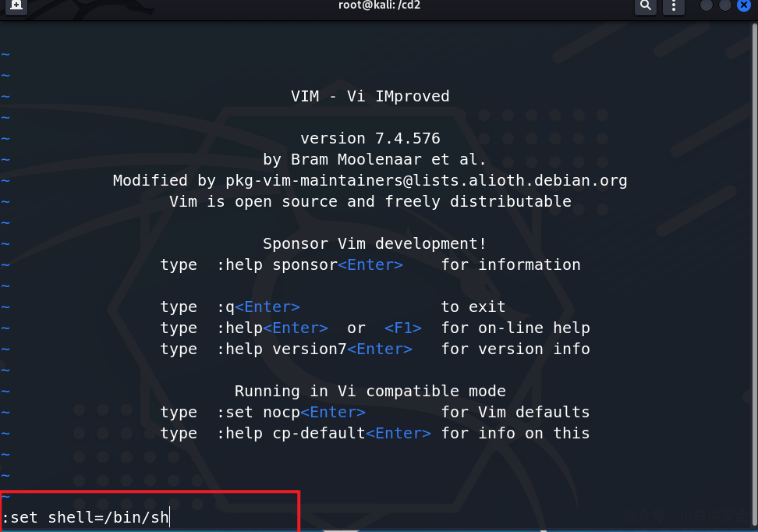Click the pkg-vim-maintainers@lists.alioth.debian.org line

(x=370, y=180)
